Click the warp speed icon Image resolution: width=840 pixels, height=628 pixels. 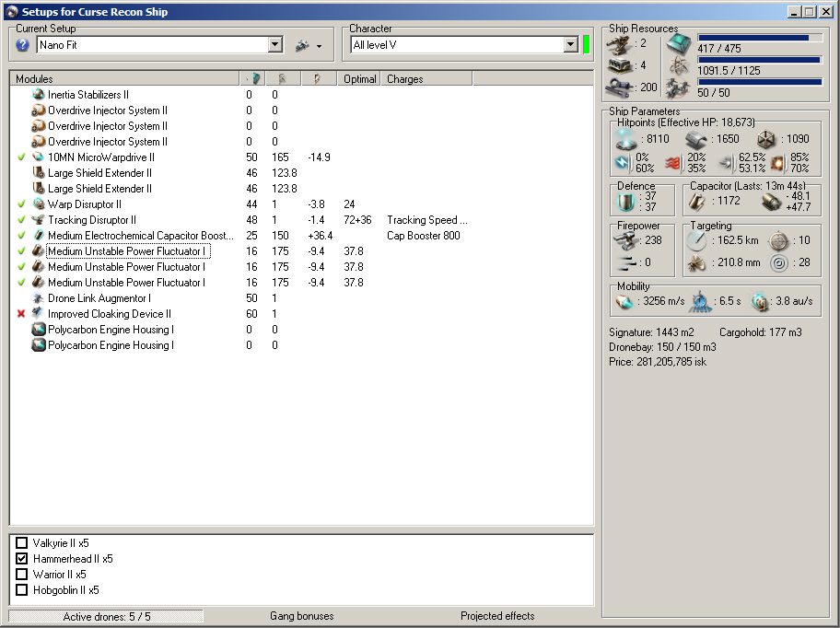pyautogui.click(x=760, y=302)
